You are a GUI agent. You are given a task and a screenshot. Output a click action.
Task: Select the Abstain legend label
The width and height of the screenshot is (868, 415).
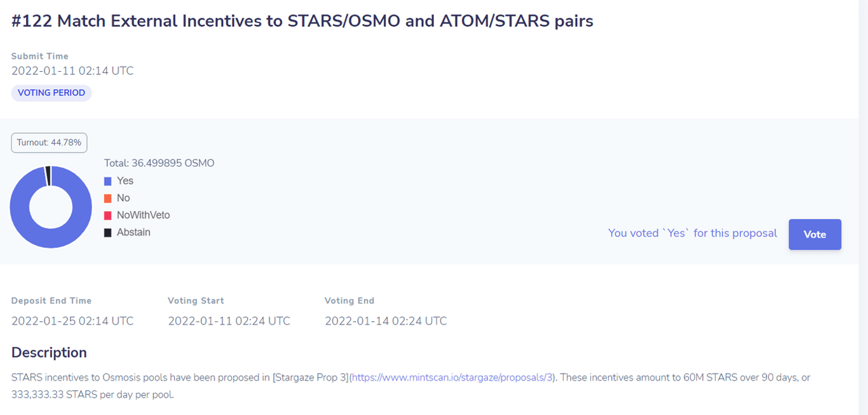click(133, 233)
